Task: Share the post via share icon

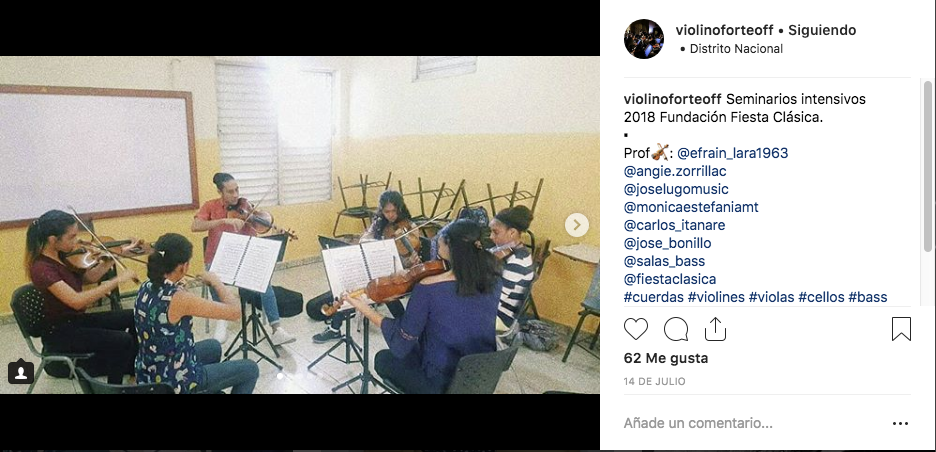Action: [x=715, y=329]
